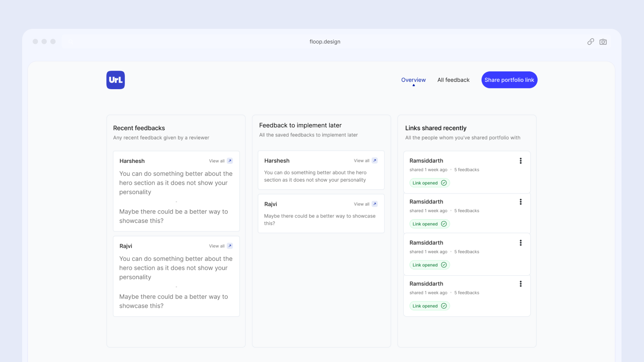Click the check-circle icon in the first Ramsiddarth card

tap(444, 183)
